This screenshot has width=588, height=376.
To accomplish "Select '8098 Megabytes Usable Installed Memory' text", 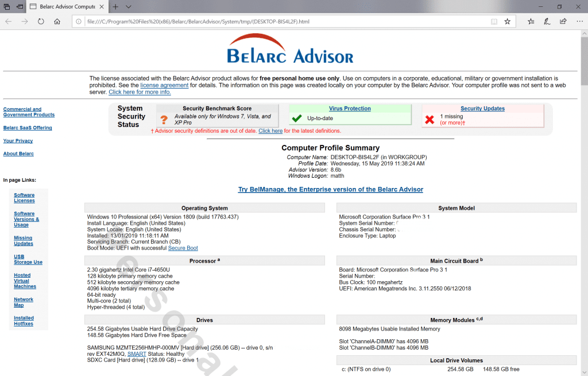I will point(390,329).
